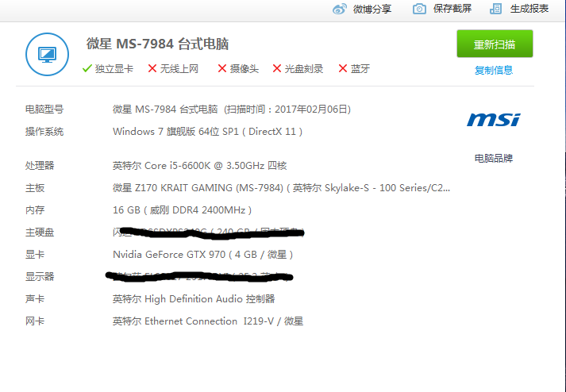Click the 主板 label
The width and height of the screenshot is (566, 392).
(x=35, y=188)
